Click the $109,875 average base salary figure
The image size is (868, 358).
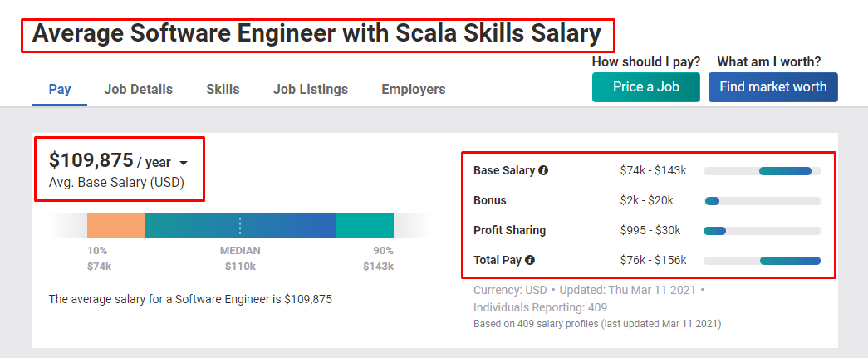click(91, 160)
